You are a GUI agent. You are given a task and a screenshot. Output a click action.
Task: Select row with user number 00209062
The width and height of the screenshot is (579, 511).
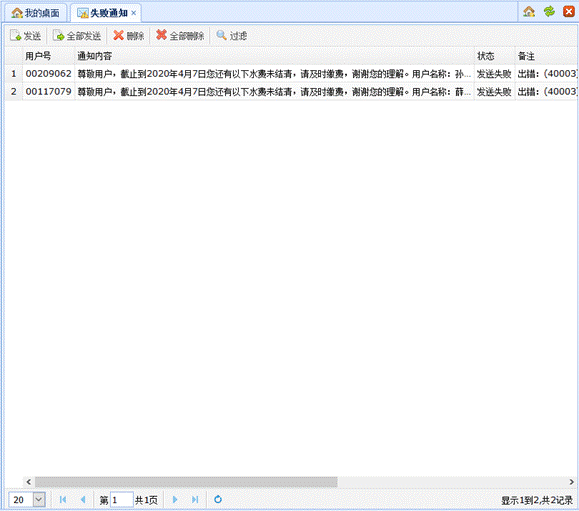coord(291,74)
